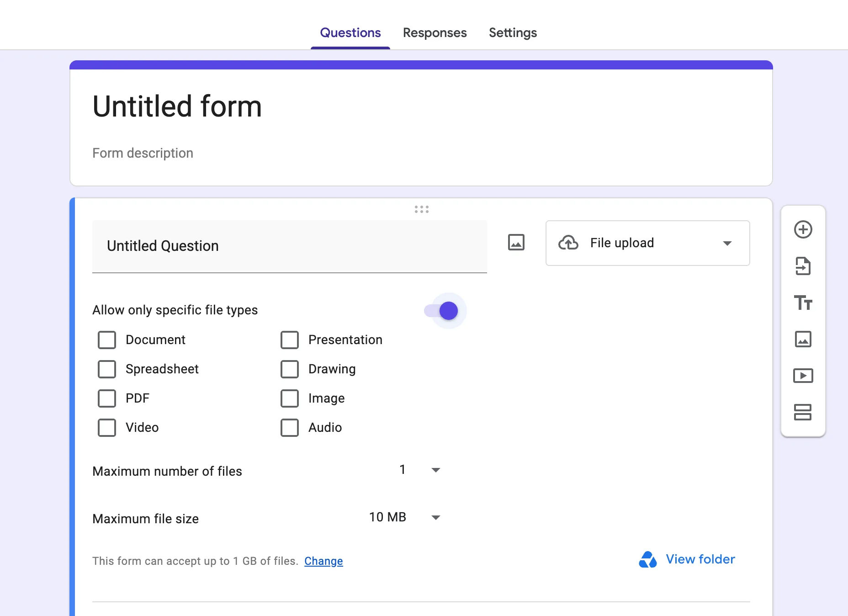
Task: Click the Google Drive icon beside View folder
Action: (647, 559)
